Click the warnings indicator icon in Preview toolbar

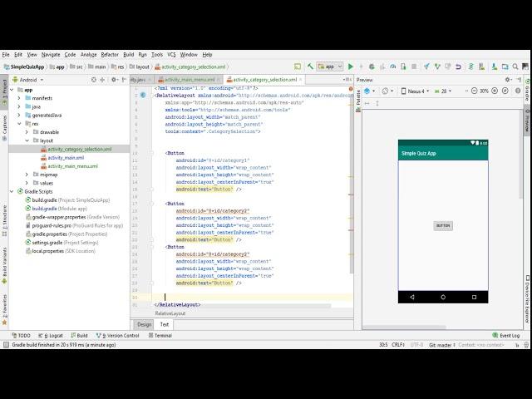518,91
